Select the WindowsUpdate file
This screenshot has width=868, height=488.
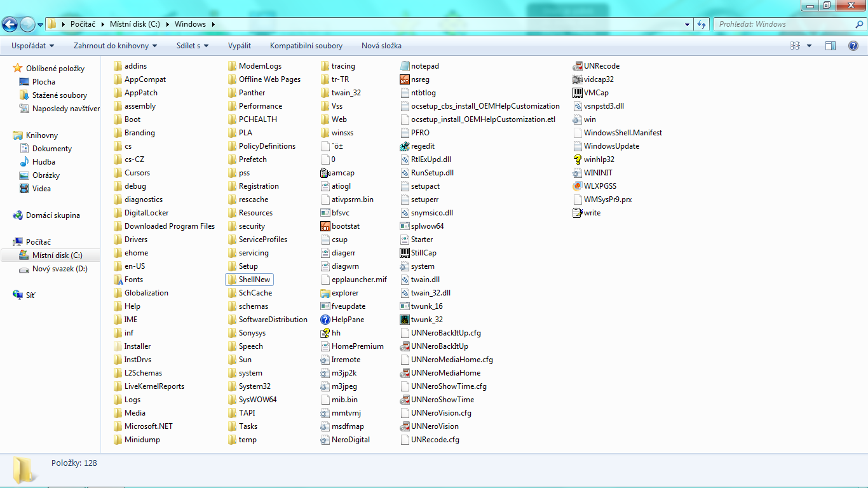[606, 146]
